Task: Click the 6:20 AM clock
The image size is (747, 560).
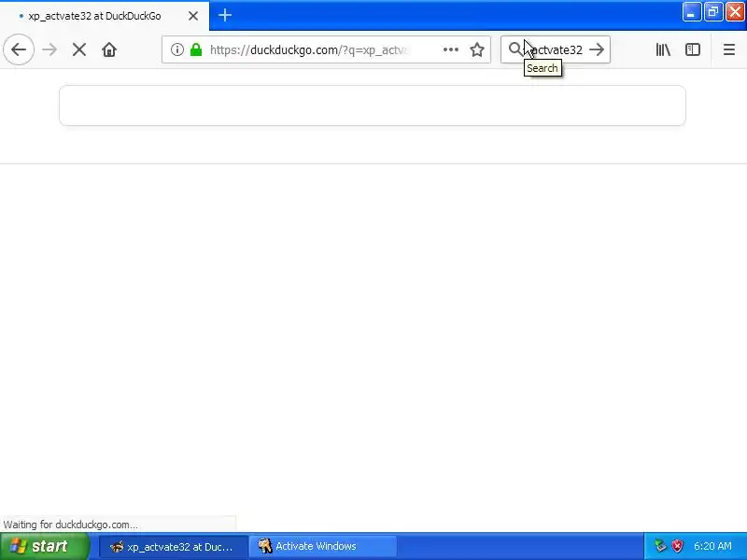Action: click(712, 546)
